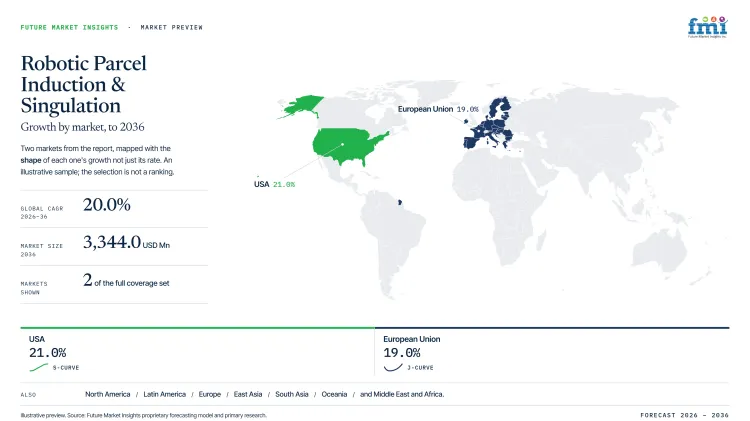
Task: Open the European Union growth card
Action: pos(552,352)
